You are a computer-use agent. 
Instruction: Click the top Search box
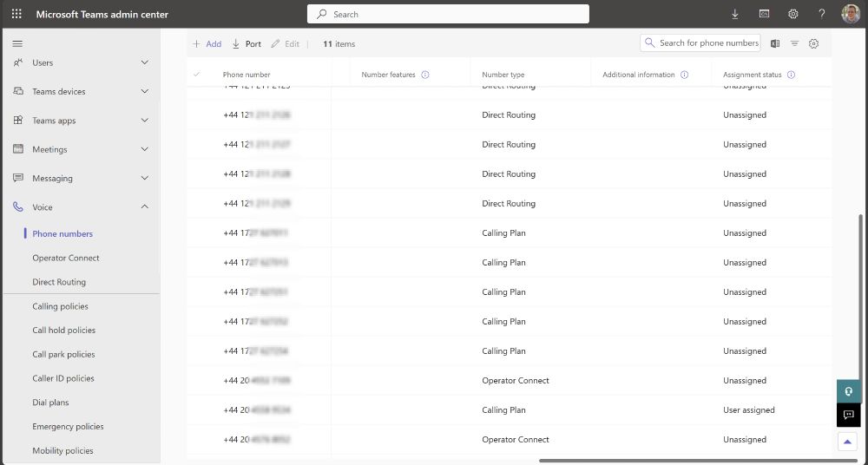[x=449, y=15]
